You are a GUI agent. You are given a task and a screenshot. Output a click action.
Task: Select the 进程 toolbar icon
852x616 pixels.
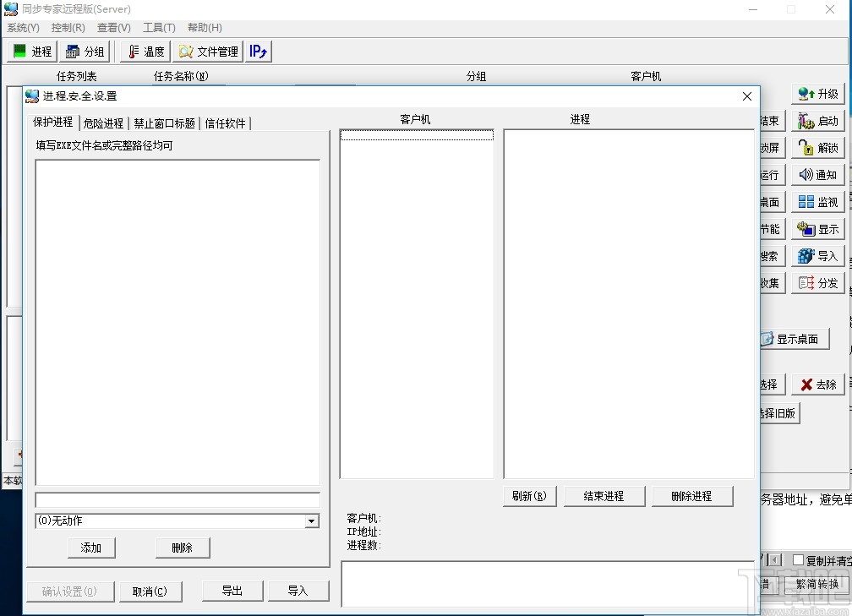point(30,51)
